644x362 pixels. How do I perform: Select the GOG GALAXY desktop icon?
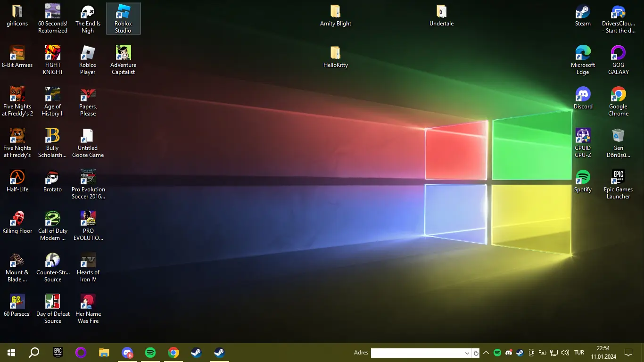[x=618, y=60]
